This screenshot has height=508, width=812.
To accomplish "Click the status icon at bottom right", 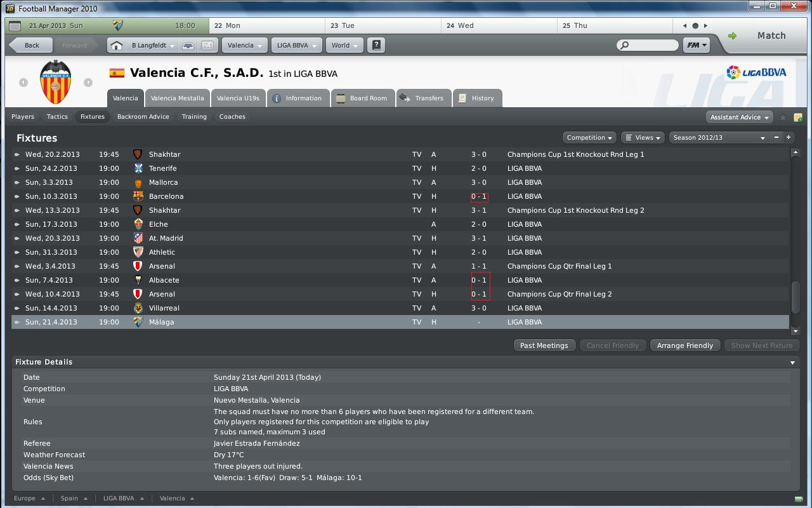I will coord(798,498).
